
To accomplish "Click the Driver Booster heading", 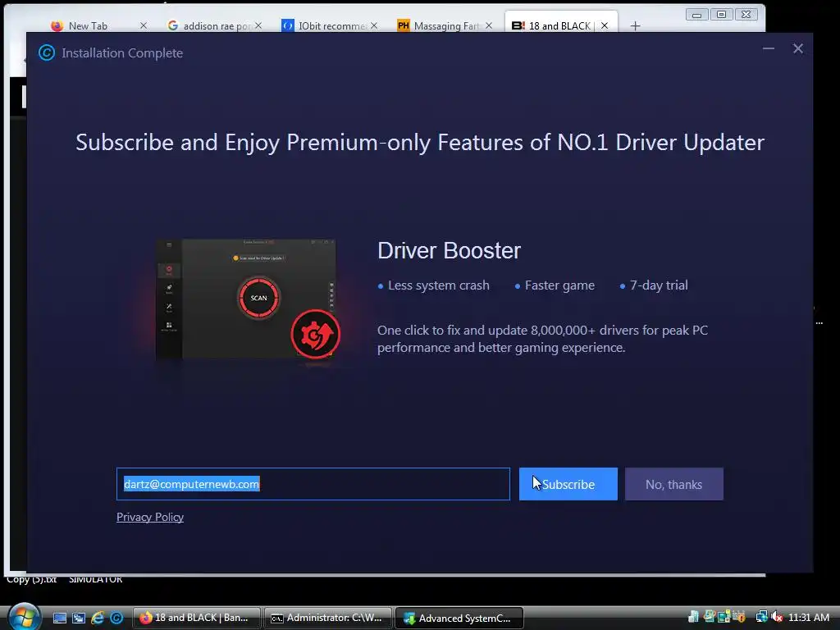I will coord(449,251).
